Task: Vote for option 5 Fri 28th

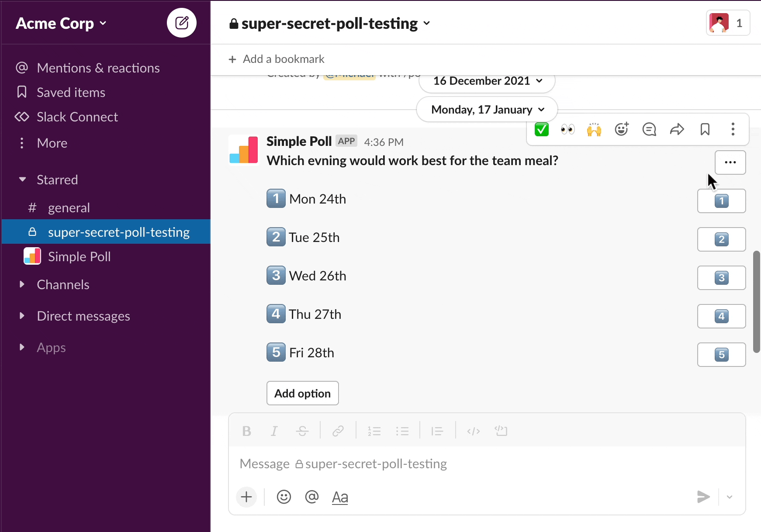Action: (721, 355)
